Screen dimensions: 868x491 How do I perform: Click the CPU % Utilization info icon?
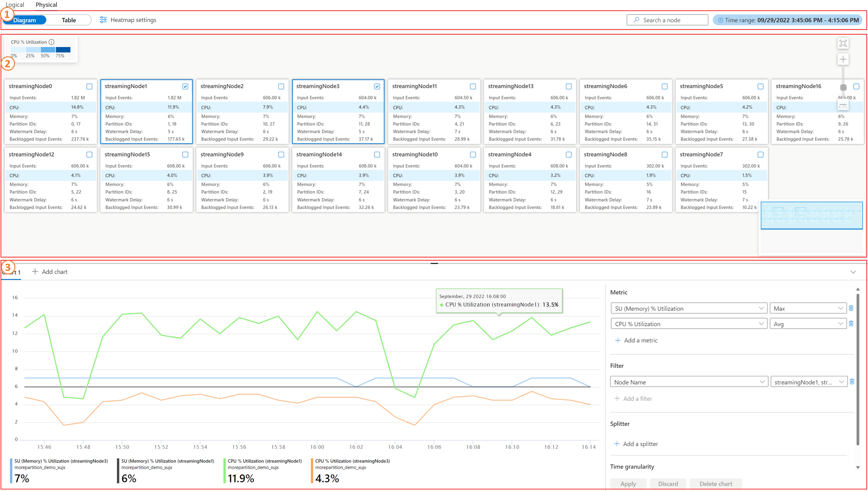point(51,42)
